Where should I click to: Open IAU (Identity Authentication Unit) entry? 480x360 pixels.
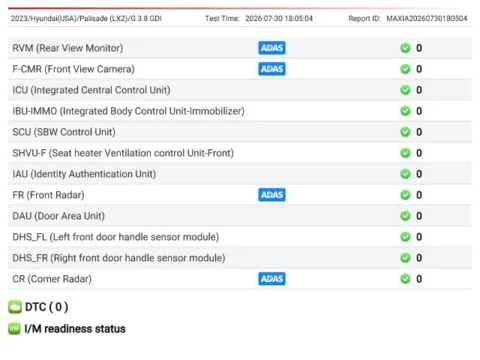(x=240, y=174)
